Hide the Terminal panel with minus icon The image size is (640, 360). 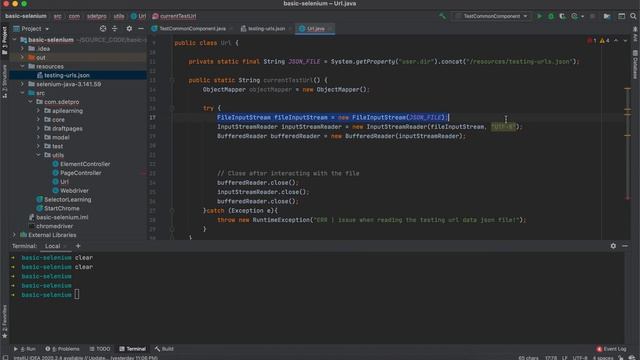(x=625, y=246)
